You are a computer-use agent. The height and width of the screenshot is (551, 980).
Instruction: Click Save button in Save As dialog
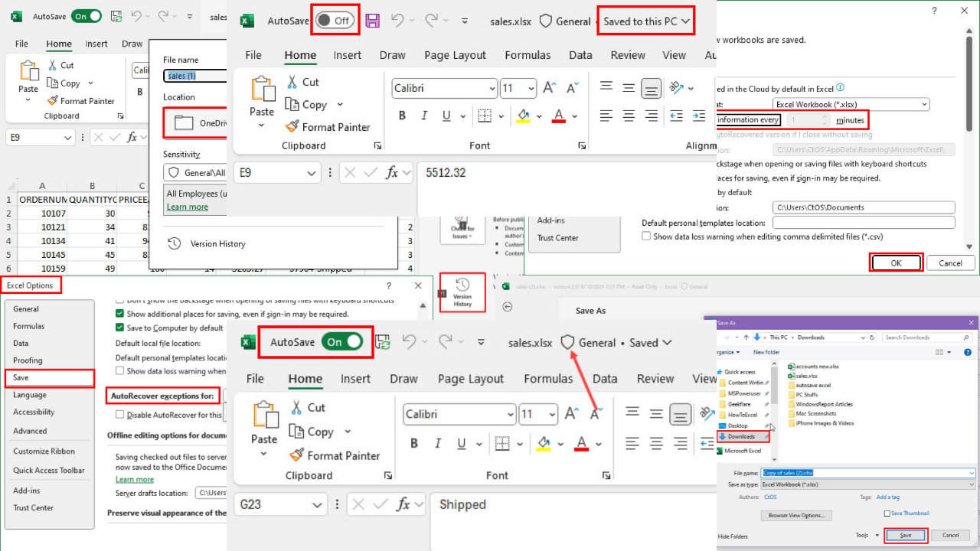point(906,535)
